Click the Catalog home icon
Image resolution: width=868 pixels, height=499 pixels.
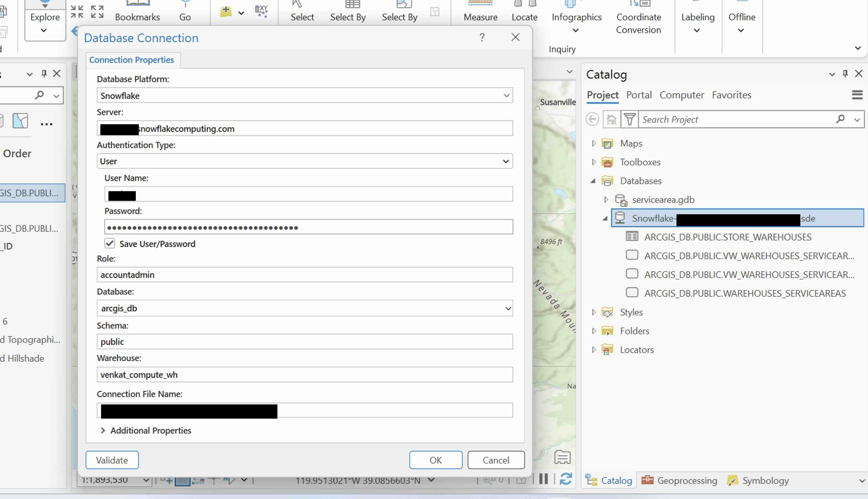[611, 119]
